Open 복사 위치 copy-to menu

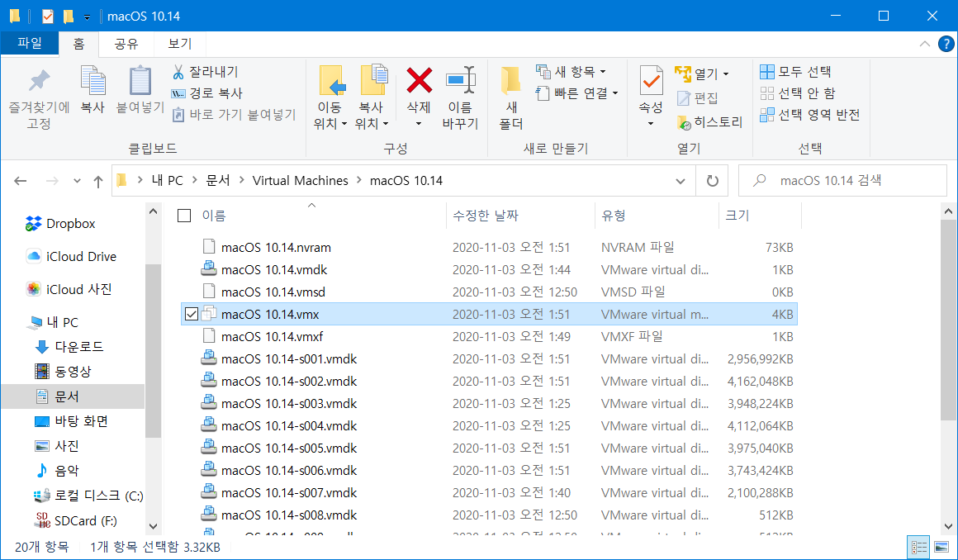[x=372, y=97]
